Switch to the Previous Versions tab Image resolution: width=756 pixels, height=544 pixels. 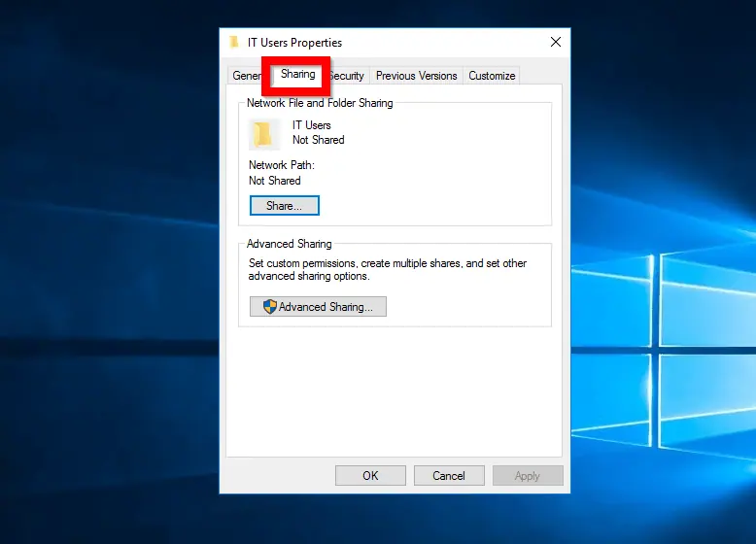point(416,76)
